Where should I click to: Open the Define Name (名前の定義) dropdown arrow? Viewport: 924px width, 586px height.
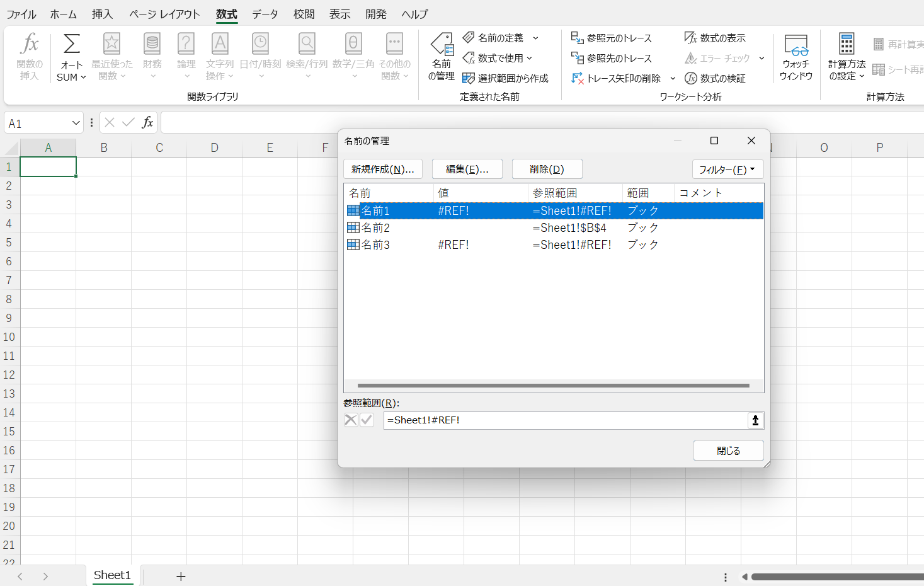[535, 38]
